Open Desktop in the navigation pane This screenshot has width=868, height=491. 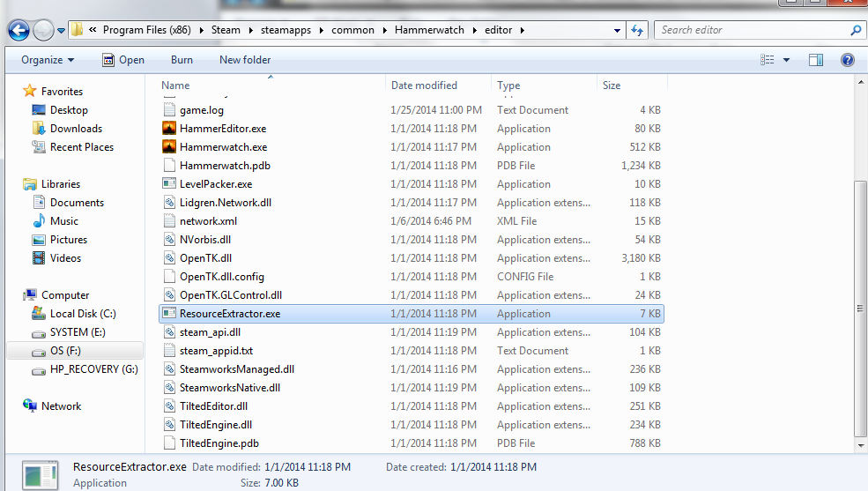pyautogui.click(x=69, y=110)
